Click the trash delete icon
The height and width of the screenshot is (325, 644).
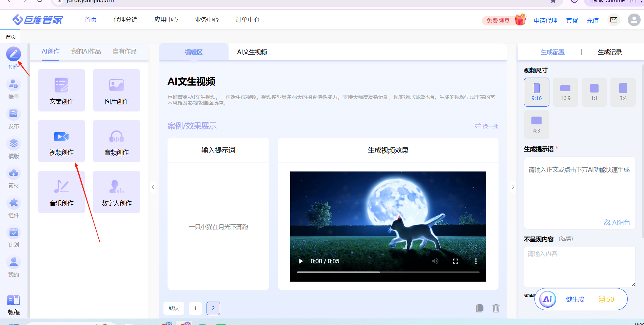point(496,308)
